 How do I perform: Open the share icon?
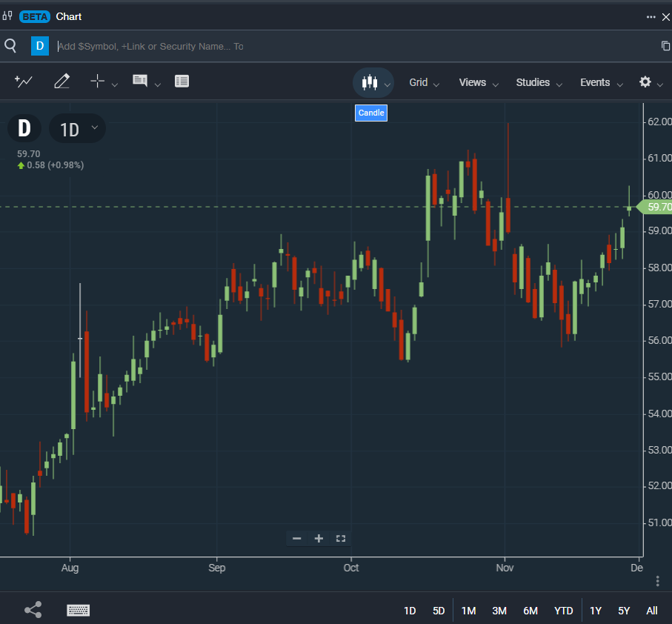click(33, 610)
